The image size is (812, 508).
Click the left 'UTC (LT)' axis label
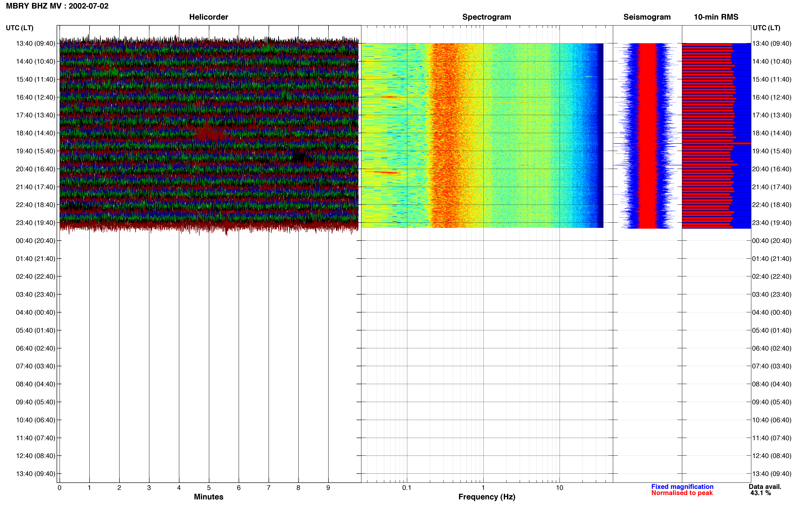(20, 28)
